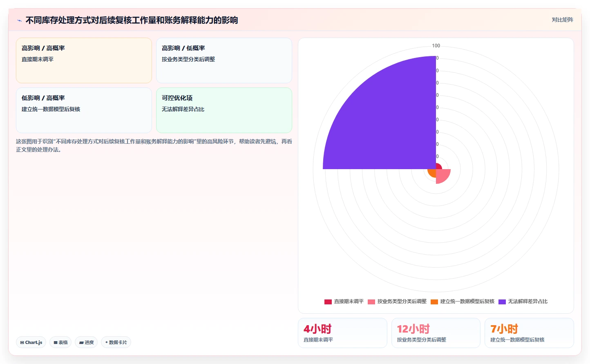Click the small icon before the page title
This screenshot has width=590, height=364.
(19, 20)
